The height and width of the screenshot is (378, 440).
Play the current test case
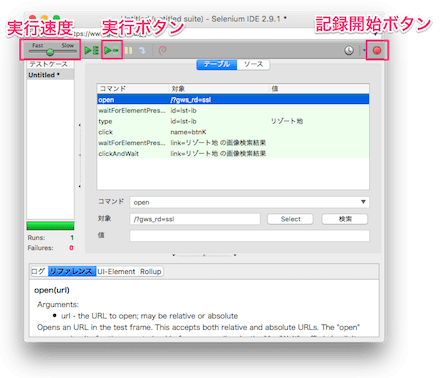(x=111, y=50)
